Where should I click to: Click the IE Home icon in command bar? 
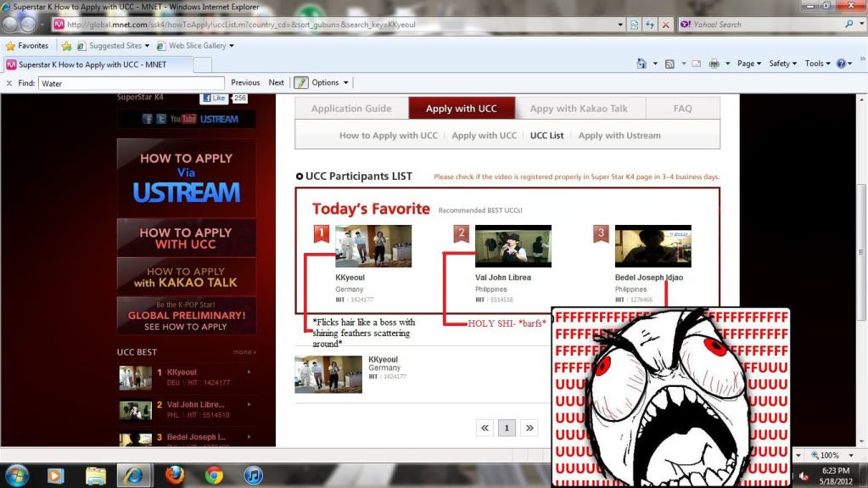[x=641, y=64]
